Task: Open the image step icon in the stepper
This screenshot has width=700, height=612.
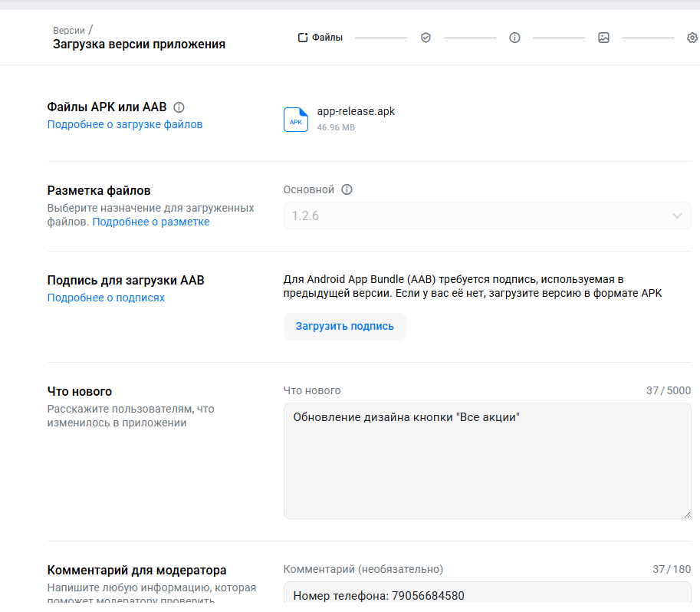Action: [603, 36]
